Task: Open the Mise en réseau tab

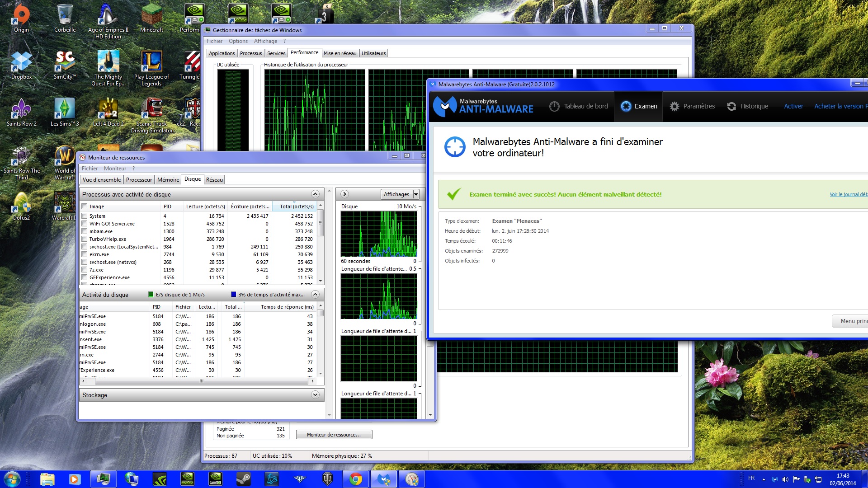Action: [x=340, y=53]
